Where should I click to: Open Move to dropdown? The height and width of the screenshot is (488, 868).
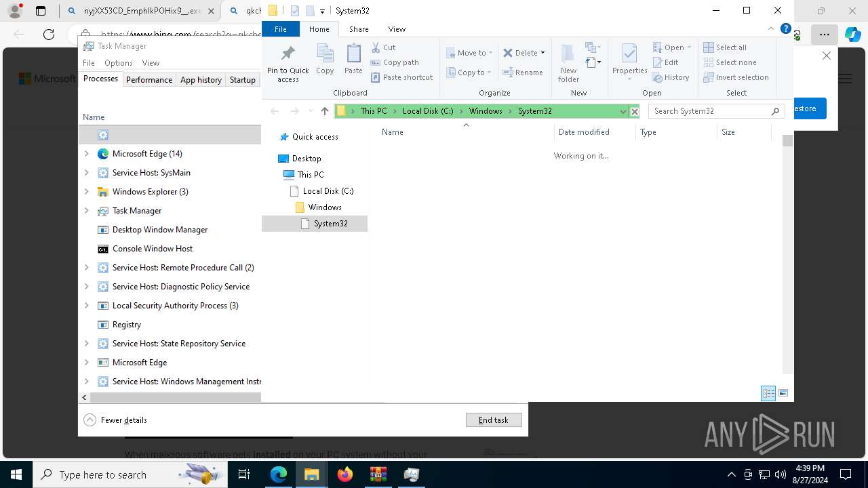(470, 53)
